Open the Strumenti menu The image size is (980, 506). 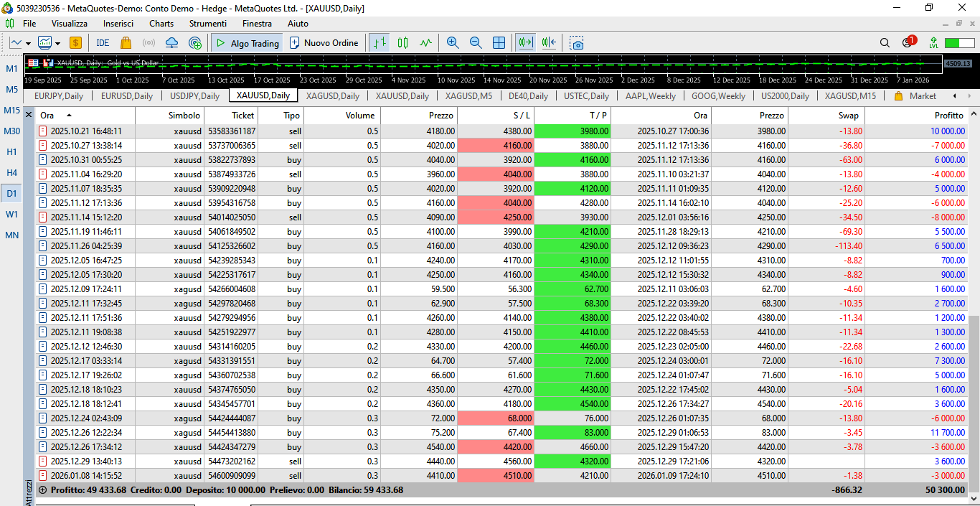[207, 24]
